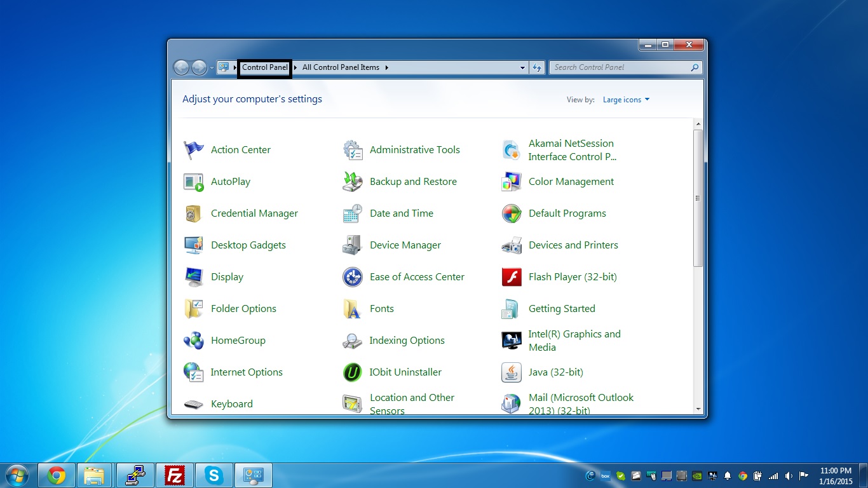Open Windows Explorer from the taskbar
The image size is (868, 488).
[95, 475]
